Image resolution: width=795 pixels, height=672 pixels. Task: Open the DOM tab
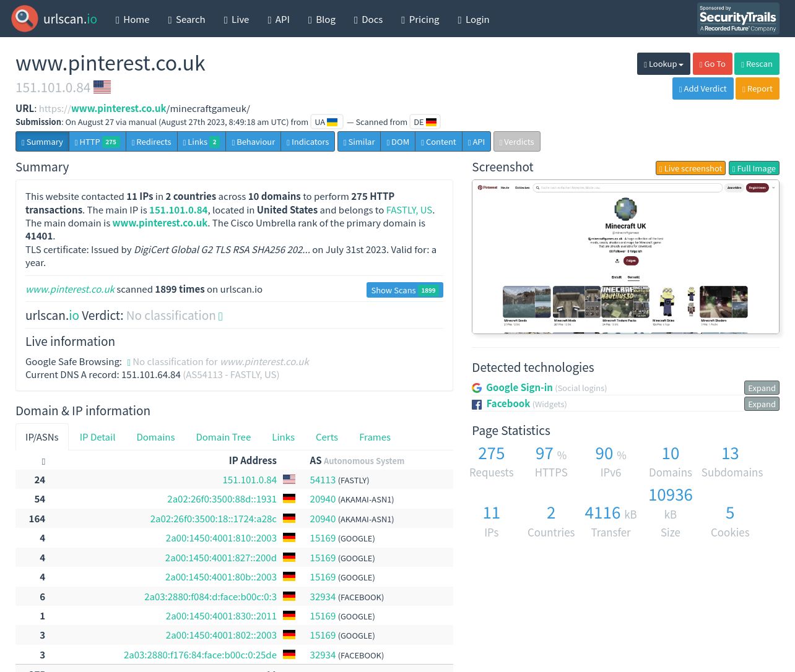[x=398, y=142]
